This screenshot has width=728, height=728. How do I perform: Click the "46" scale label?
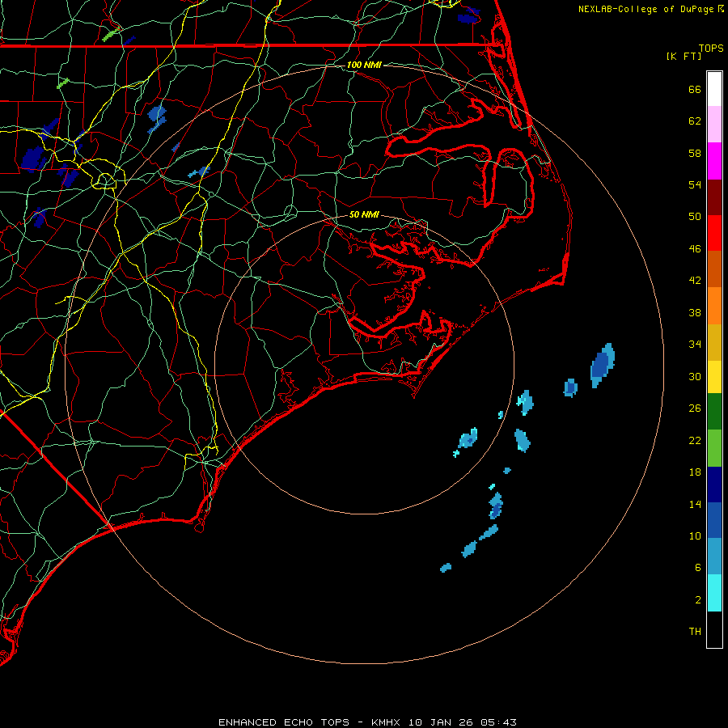[695, 249]
